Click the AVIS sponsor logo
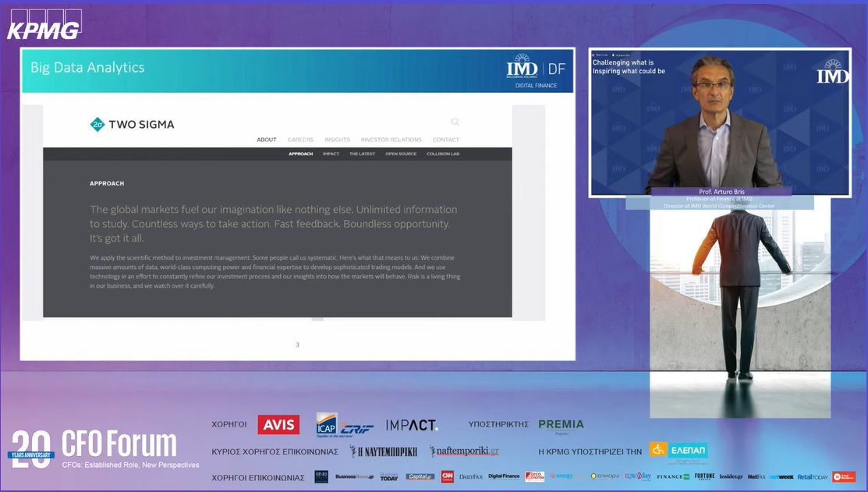This screenshot has height=492, width=868. (x=278, y=424)
